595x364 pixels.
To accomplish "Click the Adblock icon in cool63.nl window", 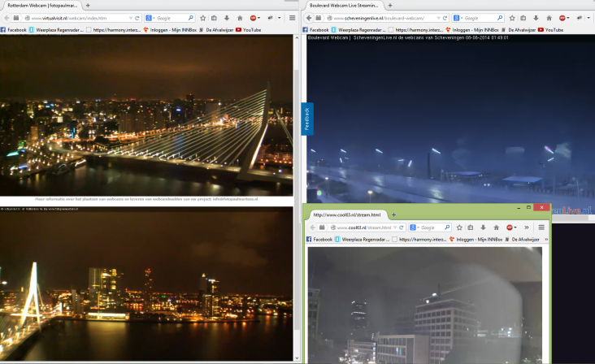I will pos(510,227).
